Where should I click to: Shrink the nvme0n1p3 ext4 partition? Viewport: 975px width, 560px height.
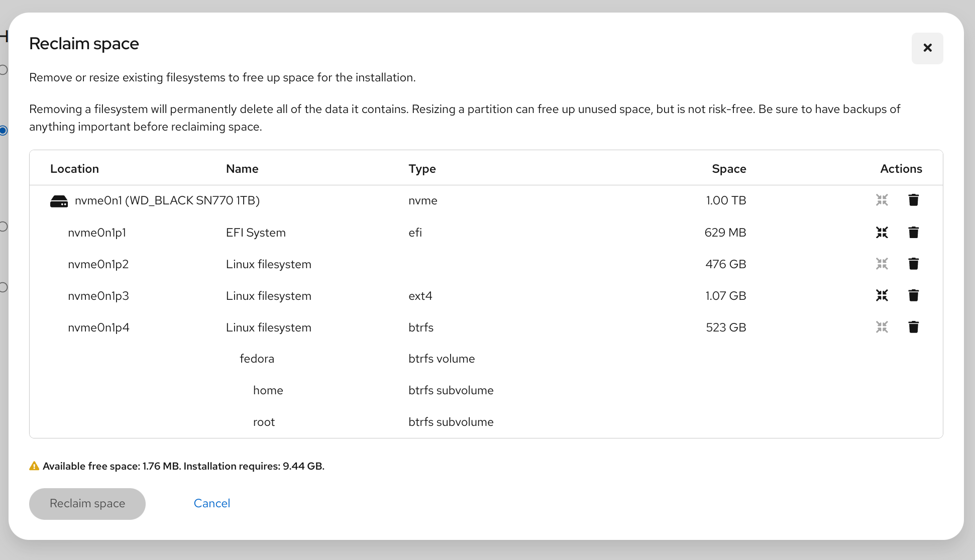(882, 295)
